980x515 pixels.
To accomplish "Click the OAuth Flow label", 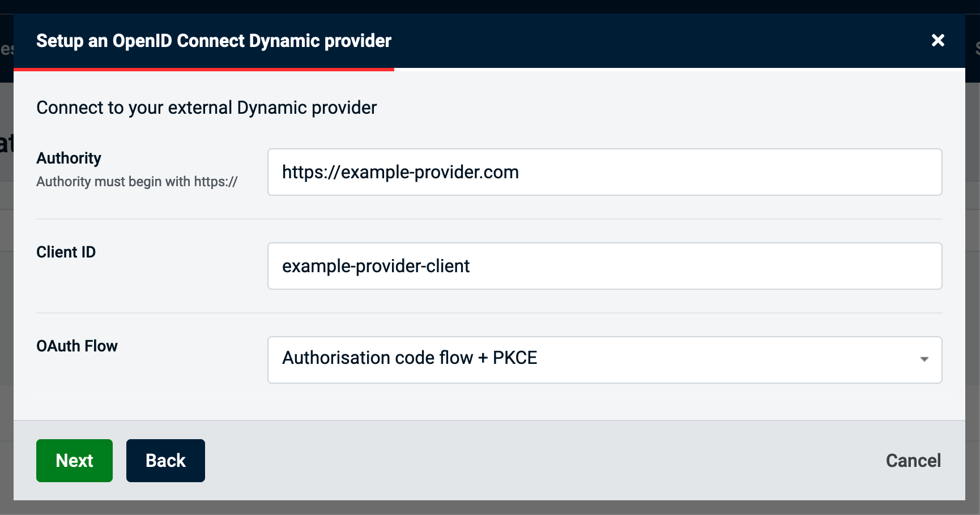I will pos(77,346).
